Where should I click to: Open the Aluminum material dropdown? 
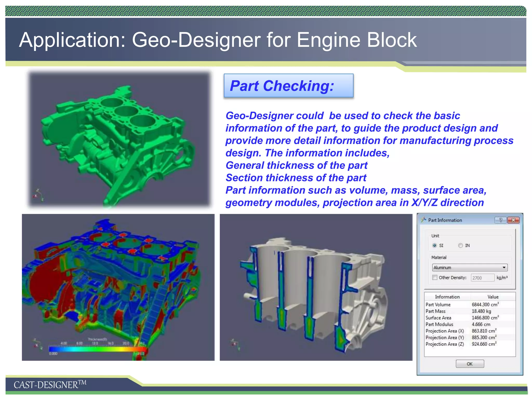[470, 267]
